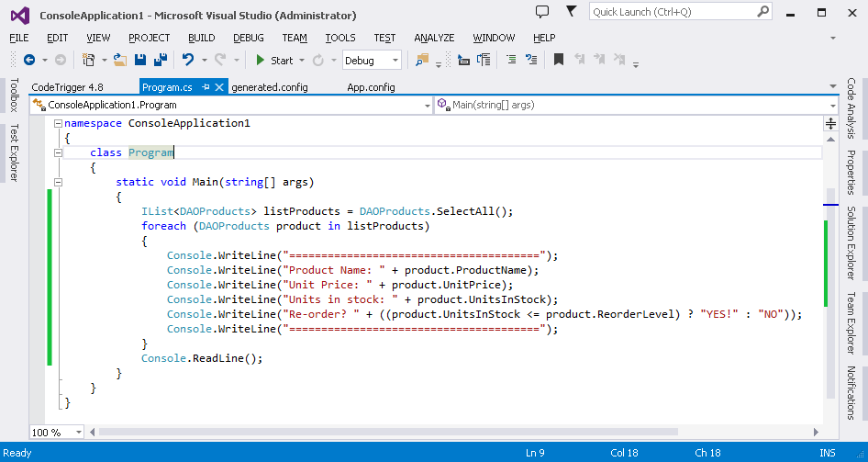Collapse the Main method outline node
This screenshot has width=868, height=462.
coord(58,183)
